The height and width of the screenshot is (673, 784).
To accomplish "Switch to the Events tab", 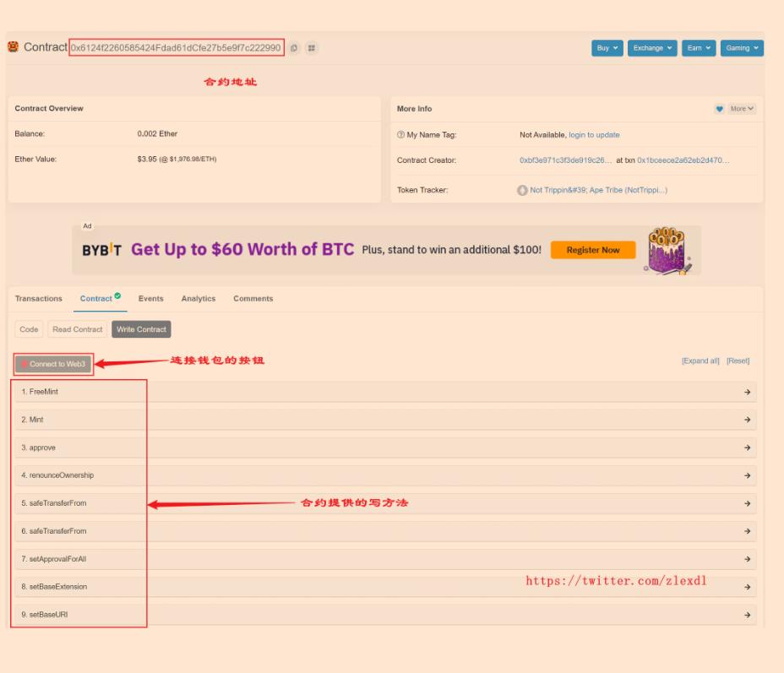I will coord(151,299).
